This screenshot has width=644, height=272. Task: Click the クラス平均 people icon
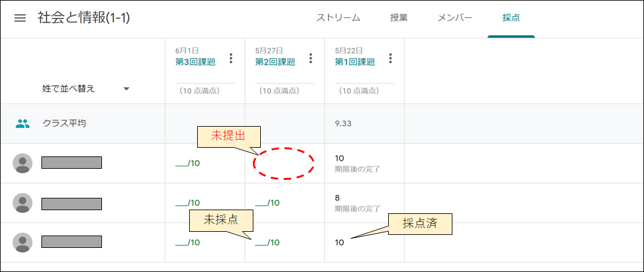(23, 124)
